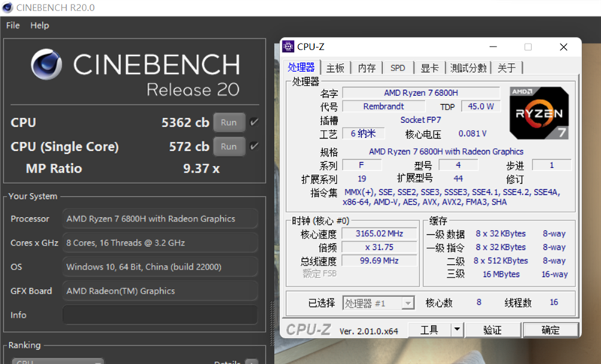Click the CPU-Z version text Ver. 2.01.0.x64
The image size is (601, 364).
369,332
